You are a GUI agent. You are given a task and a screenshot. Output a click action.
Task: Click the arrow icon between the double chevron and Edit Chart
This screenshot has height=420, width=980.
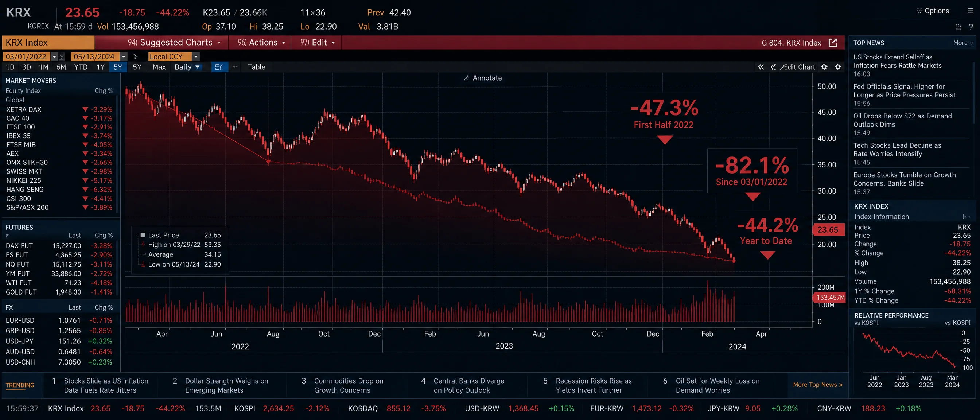coord(773,67)
